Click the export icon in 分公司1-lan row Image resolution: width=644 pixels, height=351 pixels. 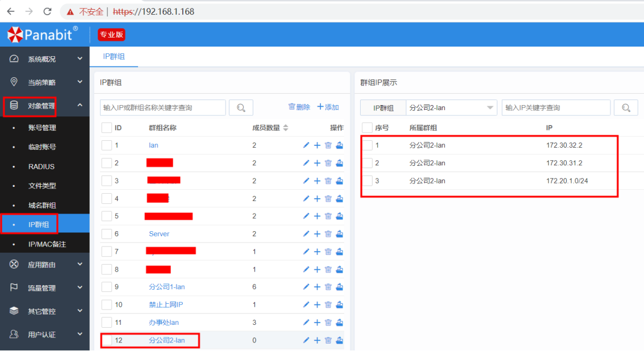pos(340,287)
